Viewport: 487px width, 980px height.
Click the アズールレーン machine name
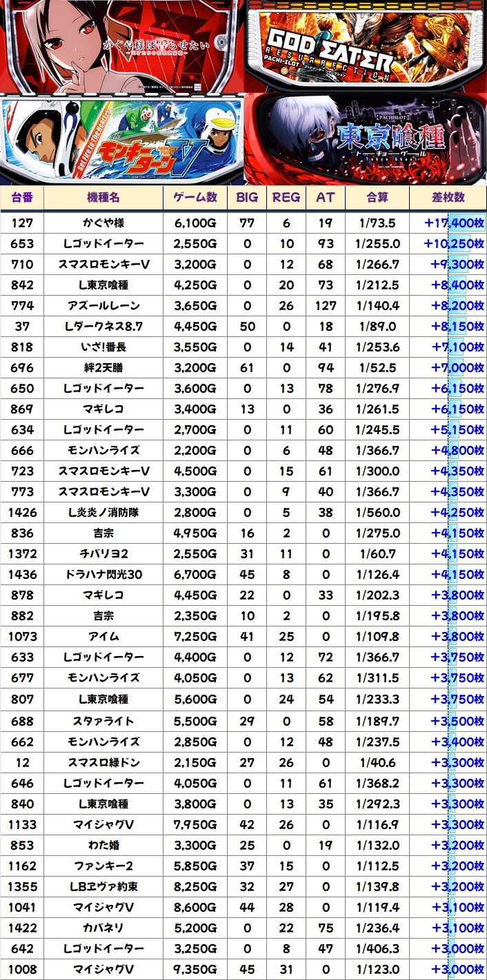tap(103, 306)
